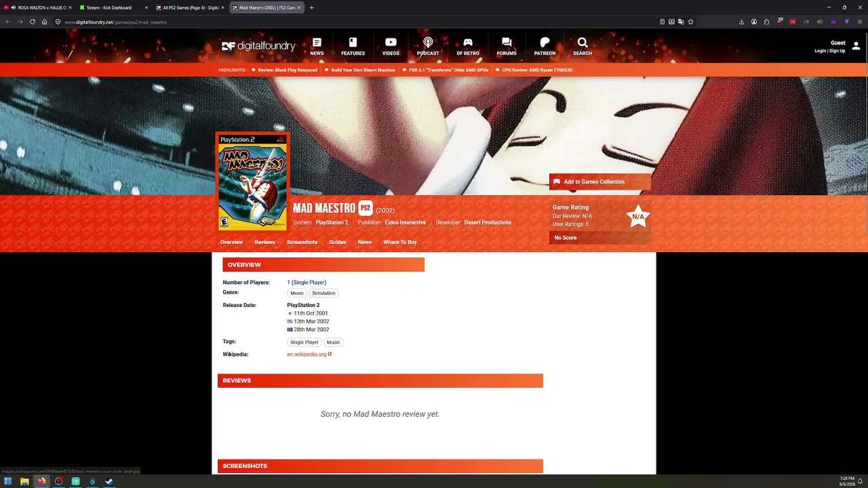
Task: Click the Add to Games Collection button
Action: tap(600, 182)
